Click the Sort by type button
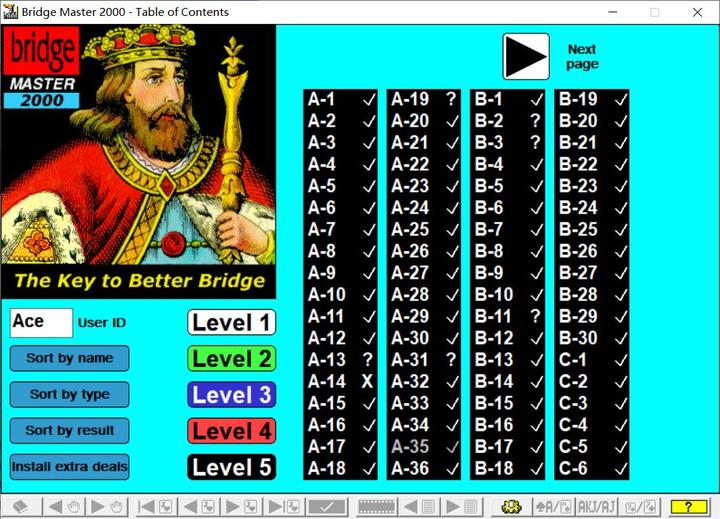 69,394
